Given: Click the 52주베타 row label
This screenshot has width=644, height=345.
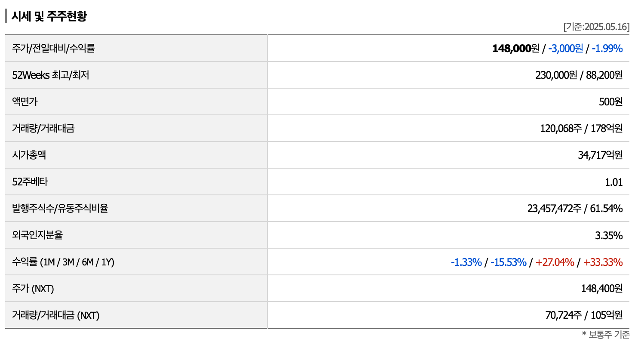Looking at the screenshot, I should pyautogui.click(x=30, y=182).
